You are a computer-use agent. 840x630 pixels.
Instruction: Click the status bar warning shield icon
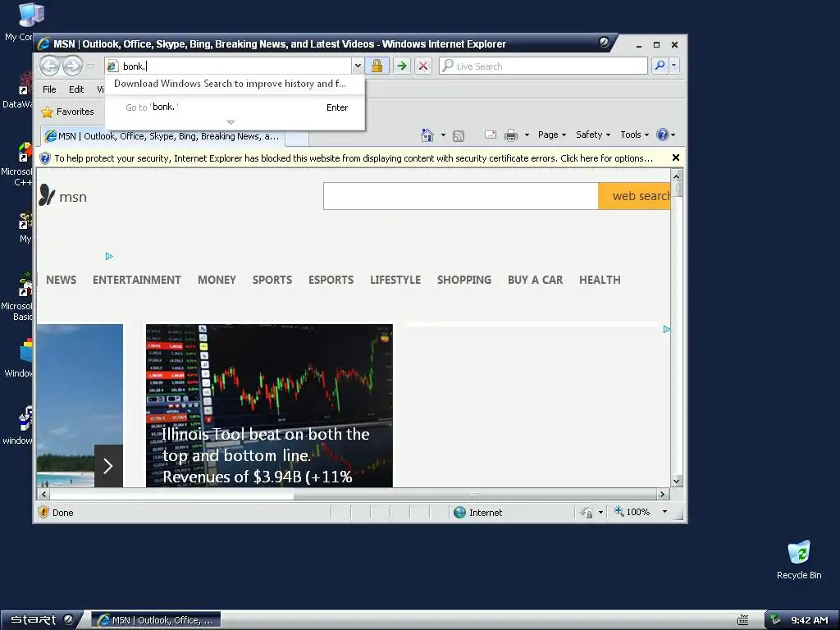tap(43, 512)
